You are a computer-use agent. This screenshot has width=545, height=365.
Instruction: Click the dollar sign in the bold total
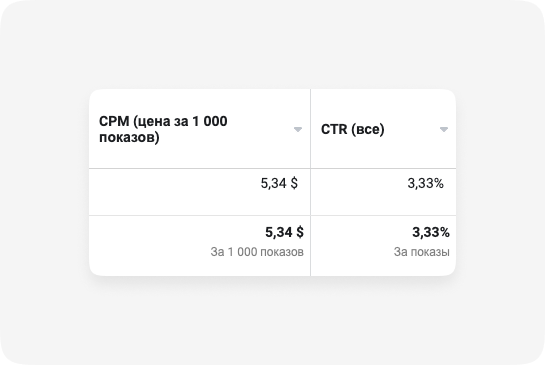[x=300, y=232]
